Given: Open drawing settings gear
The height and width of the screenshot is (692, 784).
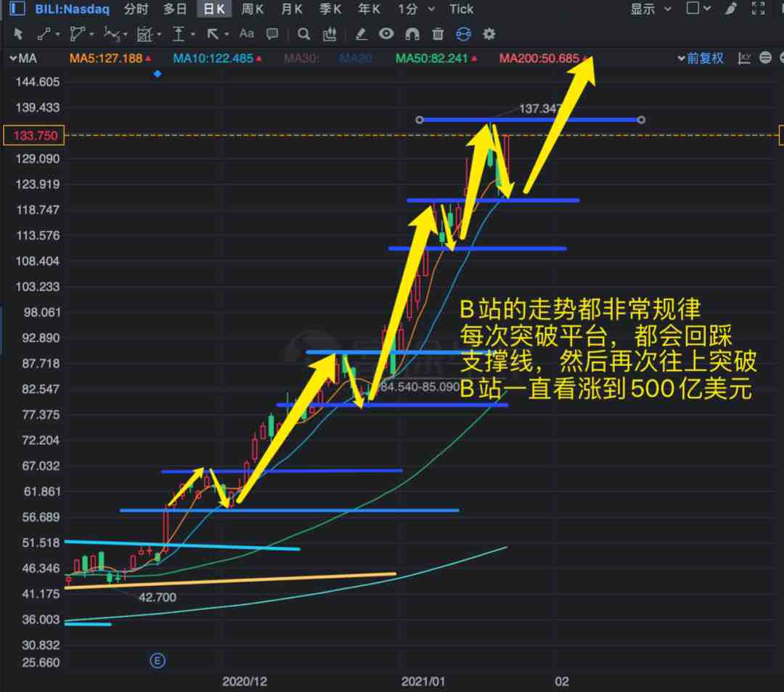Looking at the screenshot, I should pos(489,34).
